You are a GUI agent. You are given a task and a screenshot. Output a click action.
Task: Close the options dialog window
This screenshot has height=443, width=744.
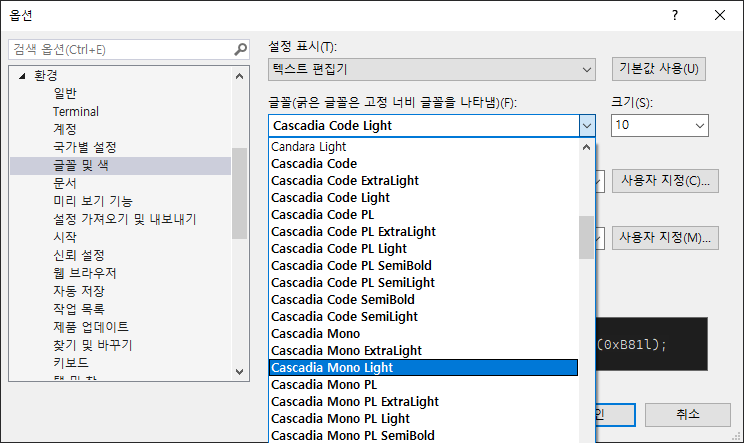tap(719, 16)
